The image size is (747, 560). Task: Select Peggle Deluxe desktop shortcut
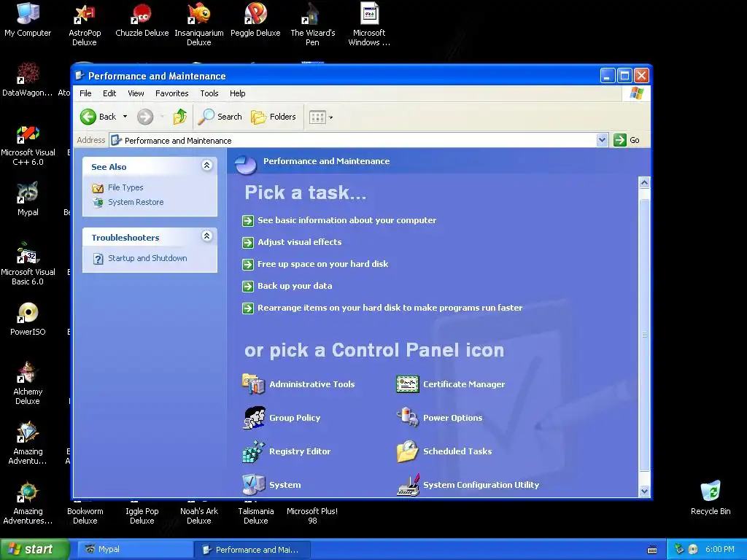pos(255,19)
